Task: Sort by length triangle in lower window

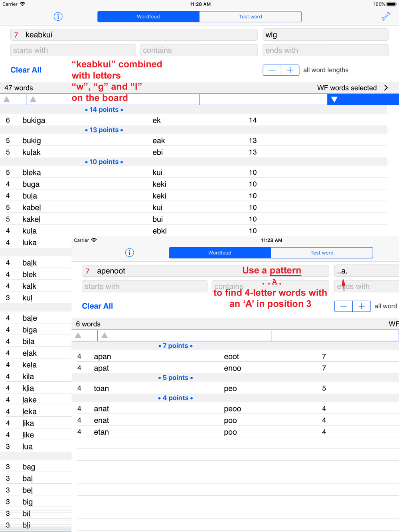Action: tap(78, 335)
